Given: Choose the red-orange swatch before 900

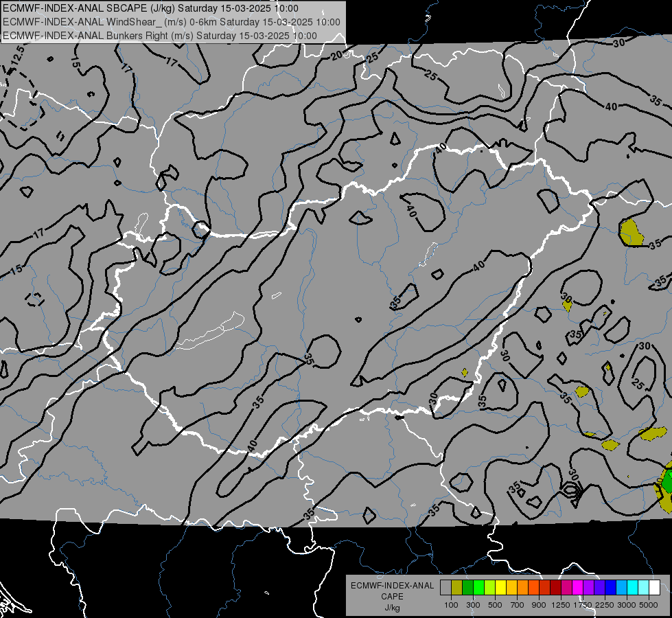Looking at the screenshot, I should pyautogui.click(x=533, y=588).
